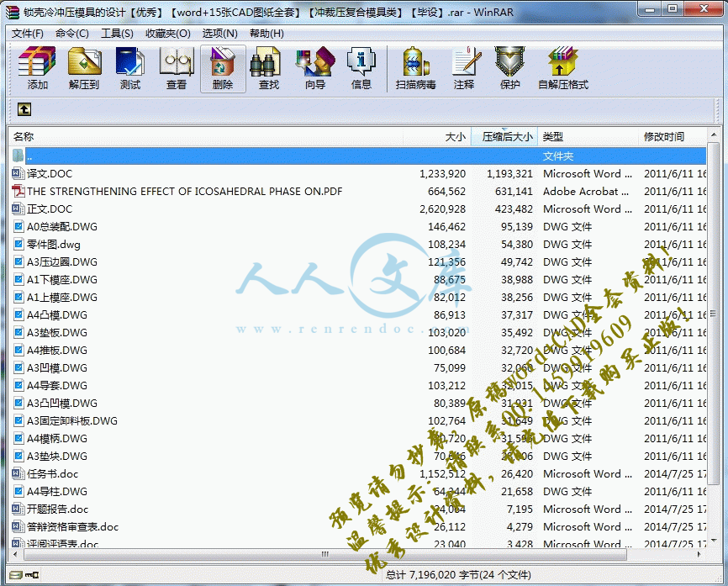The width and height of the screenshot is (728, 586).
Task: Sort by the 类型 column header
Action: point(588,136)
